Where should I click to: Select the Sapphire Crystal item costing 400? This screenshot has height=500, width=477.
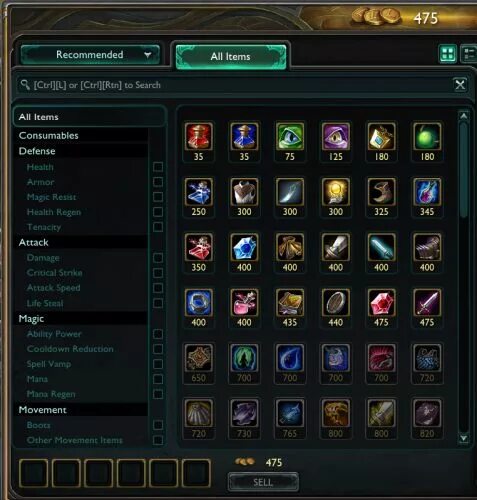click(244, 247)
